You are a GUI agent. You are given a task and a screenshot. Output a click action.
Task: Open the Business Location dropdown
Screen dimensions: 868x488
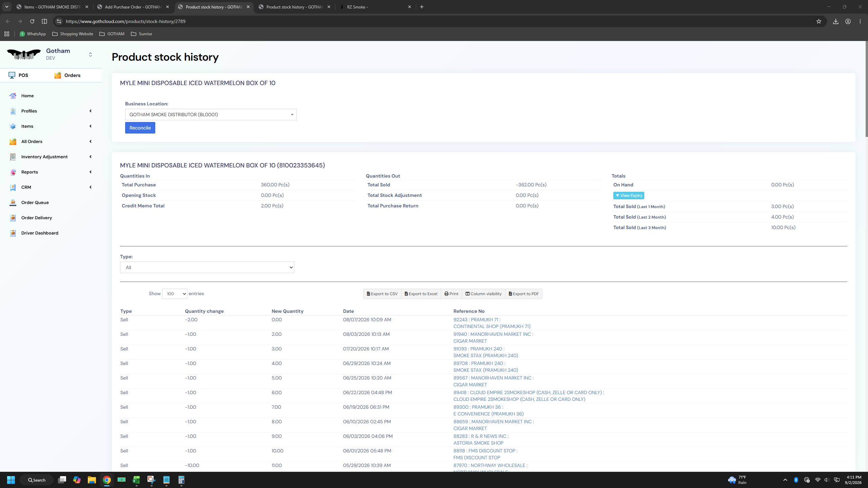211,115
